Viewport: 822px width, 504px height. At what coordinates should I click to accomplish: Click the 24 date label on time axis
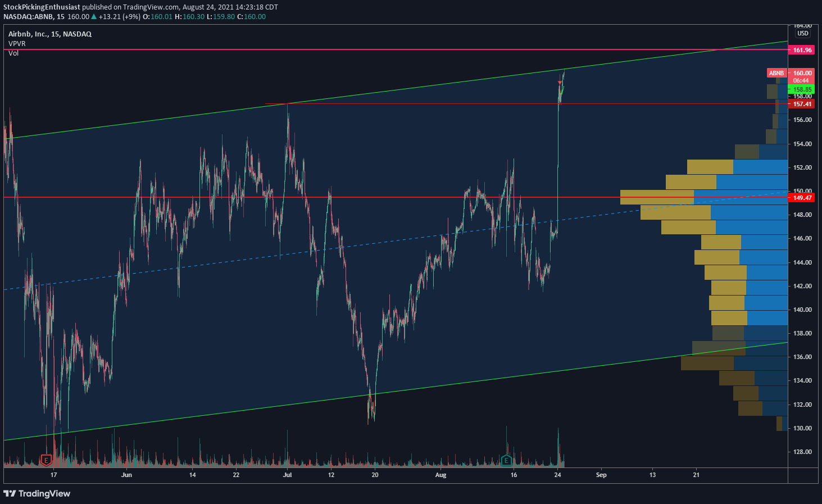tap(557, 475)
